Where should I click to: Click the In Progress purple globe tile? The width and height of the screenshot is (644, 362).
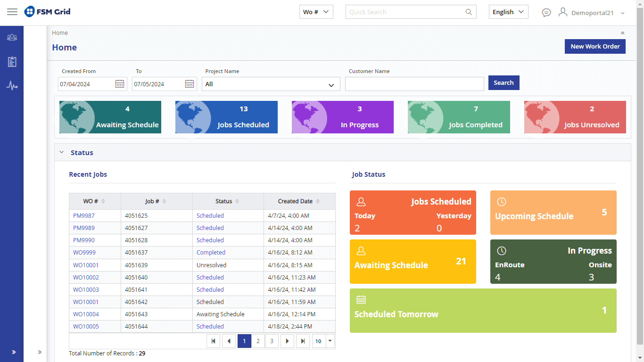pyautogui.click(x=343, y=117)
